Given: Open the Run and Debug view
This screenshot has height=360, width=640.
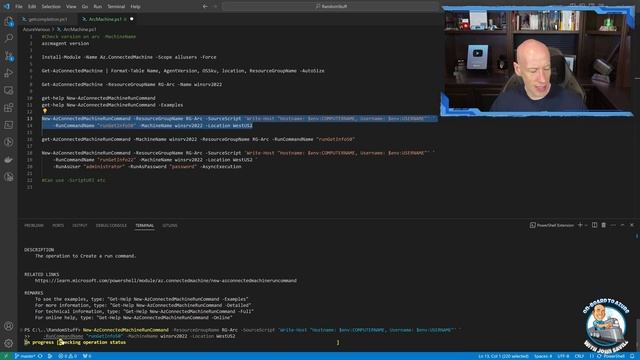Looking at the screenshot, I should pos(9,73).
